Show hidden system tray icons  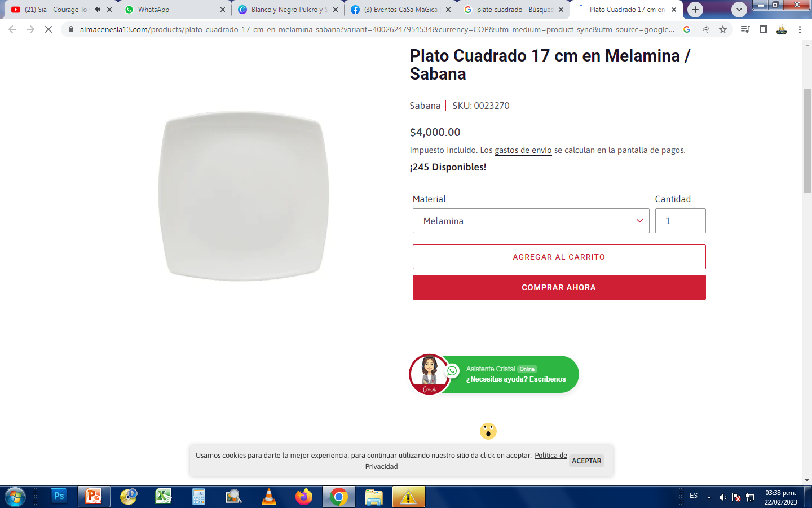[709, 497]
